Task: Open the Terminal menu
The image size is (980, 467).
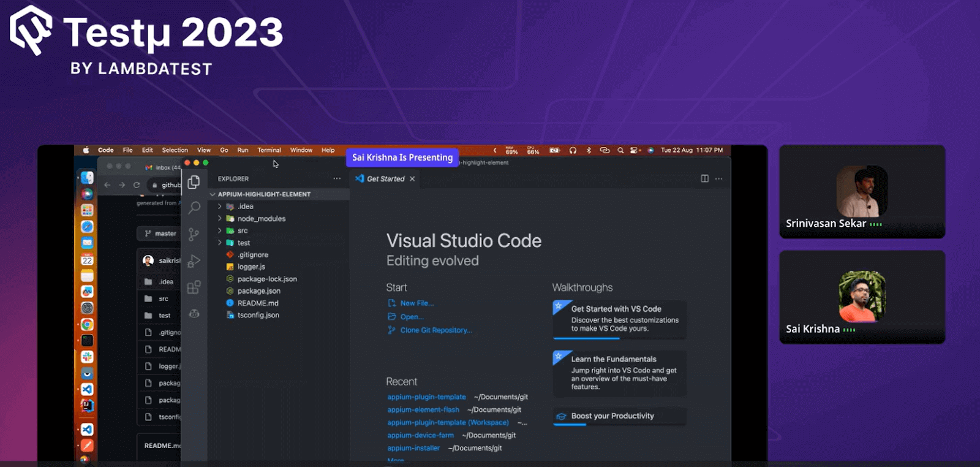Action: tap(269, 150)
